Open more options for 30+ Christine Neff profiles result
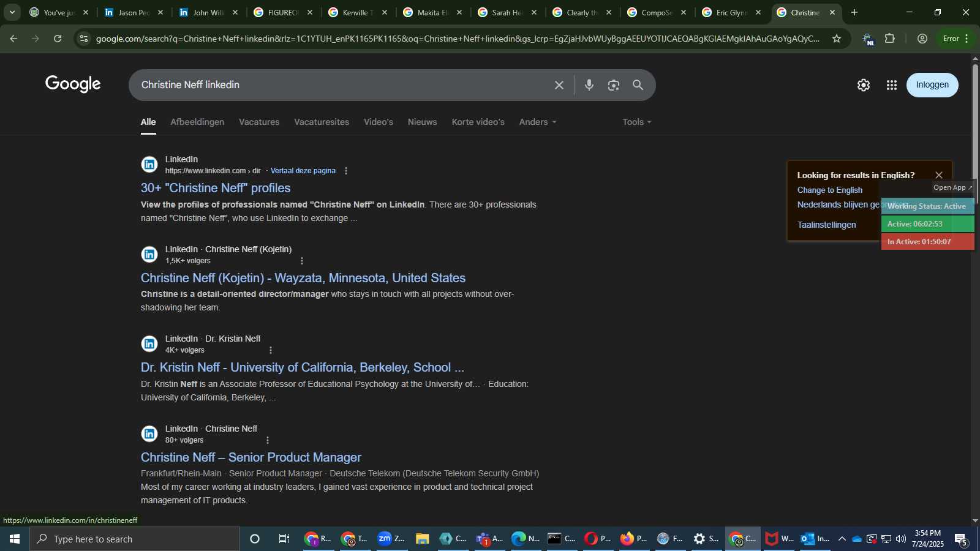This screenshot has width=980, height=551. (346, 171)
